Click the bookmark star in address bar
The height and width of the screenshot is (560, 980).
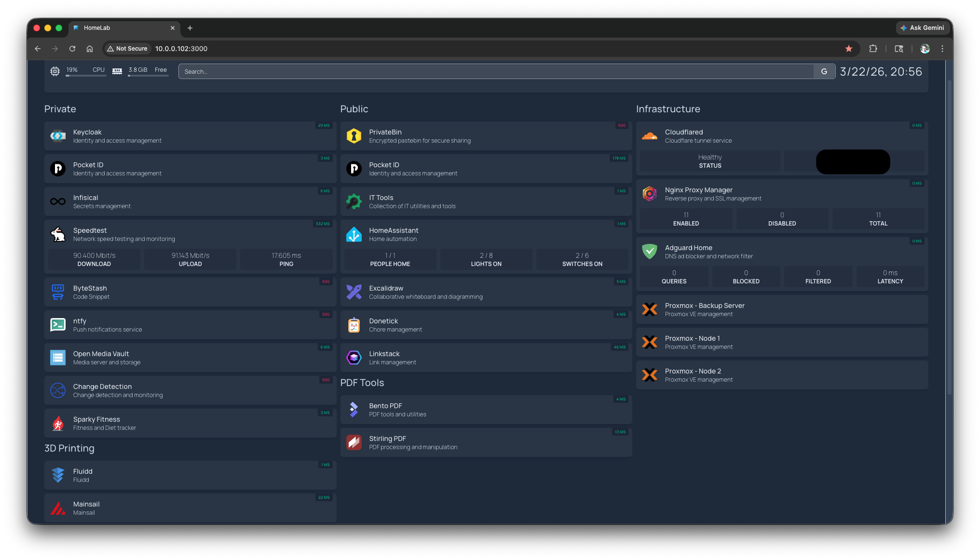pos(849,49)
